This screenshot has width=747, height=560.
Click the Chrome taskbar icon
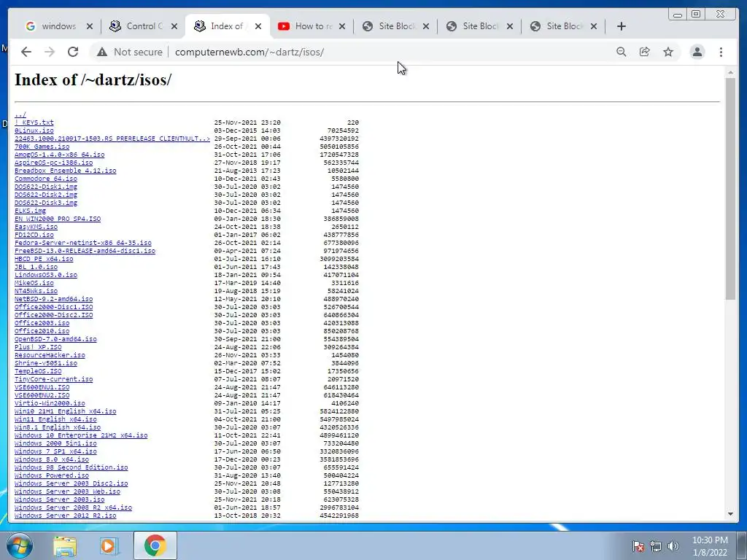[x=155, y=545]
